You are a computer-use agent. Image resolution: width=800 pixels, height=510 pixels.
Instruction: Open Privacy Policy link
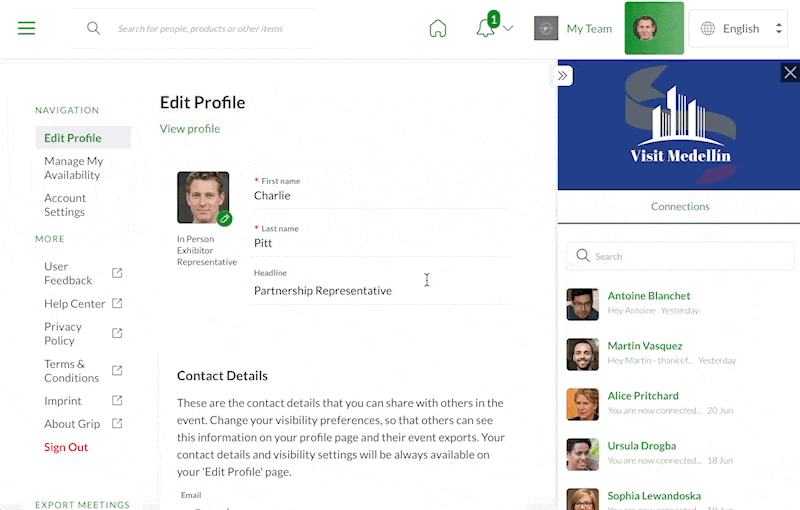coord(63,334)
